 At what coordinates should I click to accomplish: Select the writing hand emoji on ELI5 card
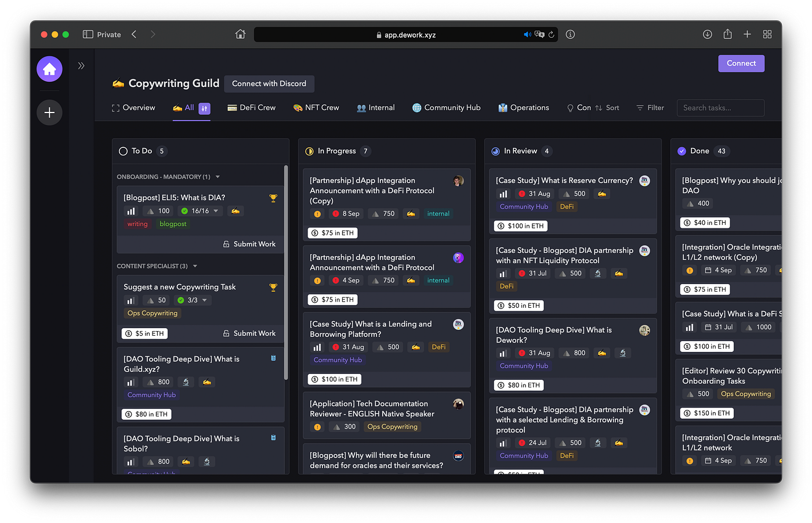click(x=235, y=211)
